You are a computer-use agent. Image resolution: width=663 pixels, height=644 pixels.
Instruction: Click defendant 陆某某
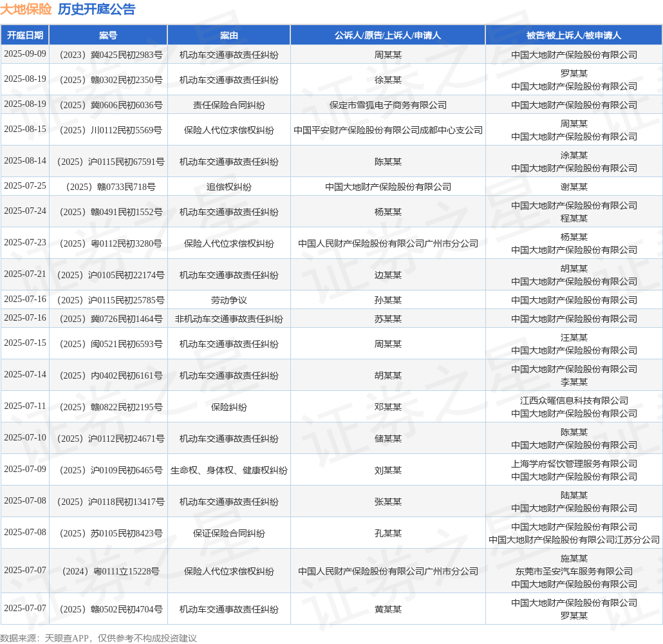pyautogui.click(x=574, y=495)
